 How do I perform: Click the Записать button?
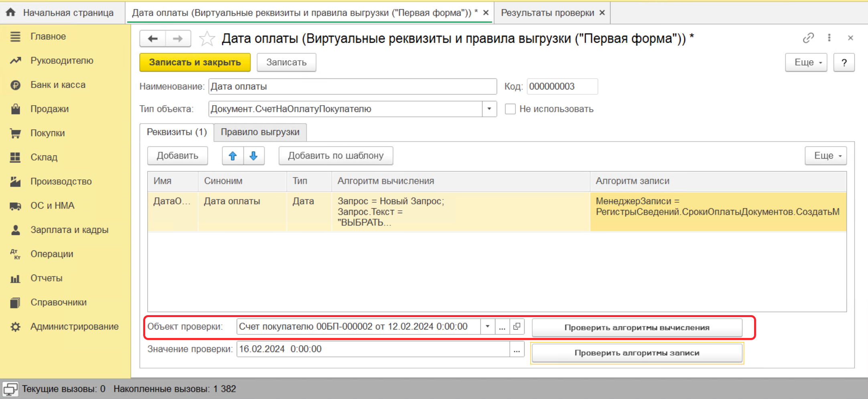pos(286,62)
